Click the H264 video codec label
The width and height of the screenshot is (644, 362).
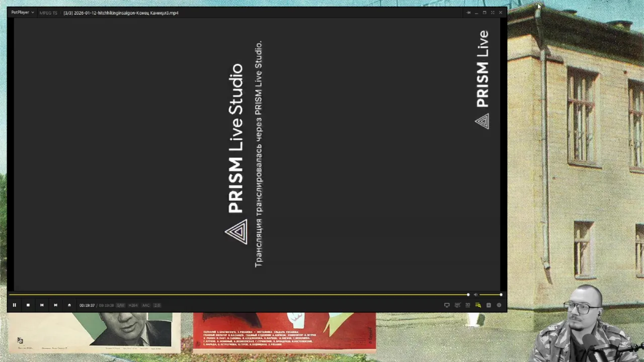pyautogui.click(x=133, y=305)
